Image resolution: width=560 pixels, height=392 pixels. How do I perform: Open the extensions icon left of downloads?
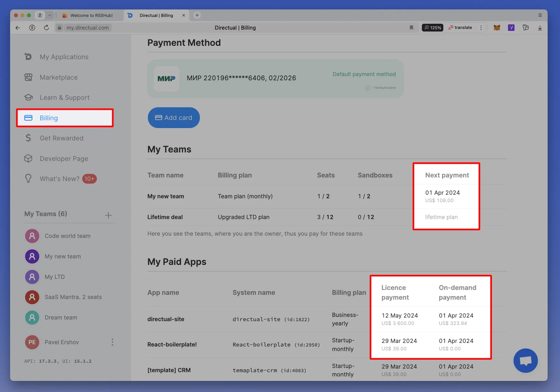(526, 28)
